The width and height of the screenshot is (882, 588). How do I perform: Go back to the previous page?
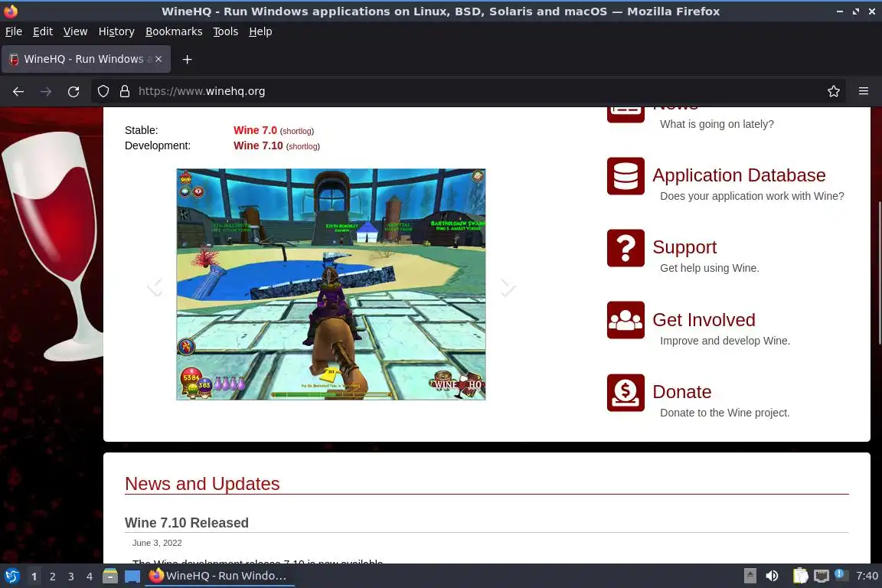tap(18, 91)
